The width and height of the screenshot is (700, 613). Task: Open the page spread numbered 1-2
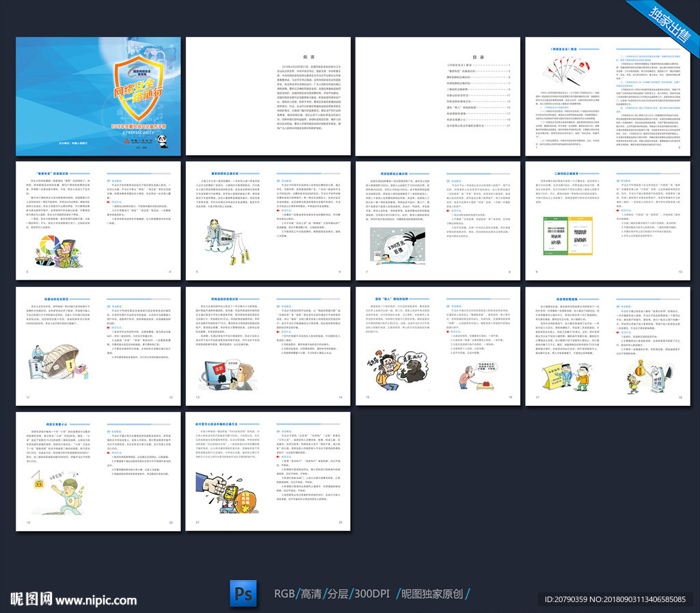coord(608,96)
